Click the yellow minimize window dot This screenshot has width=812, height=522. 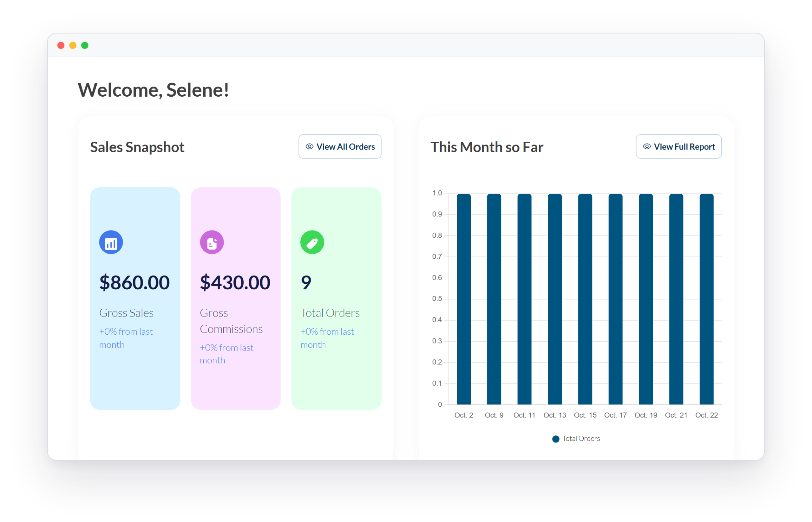pos(73,45)
